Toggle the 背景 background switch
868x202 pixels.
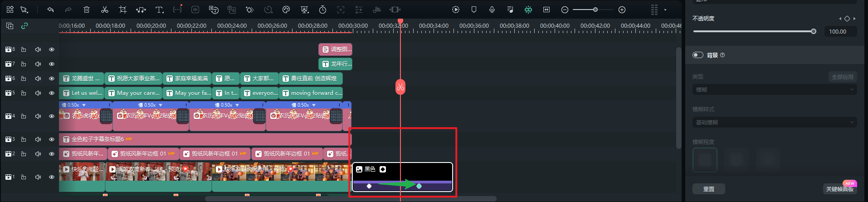[698, 55]
